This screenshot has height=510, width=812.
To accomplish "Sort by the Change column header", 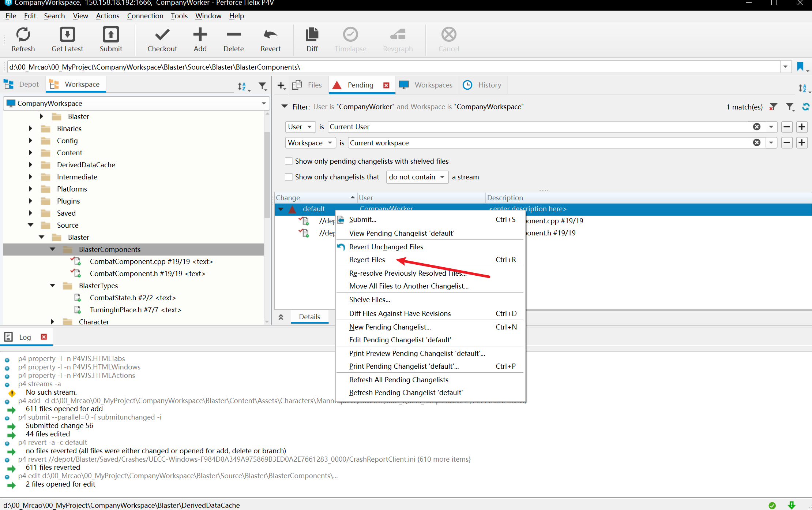I will pos(315,198).
